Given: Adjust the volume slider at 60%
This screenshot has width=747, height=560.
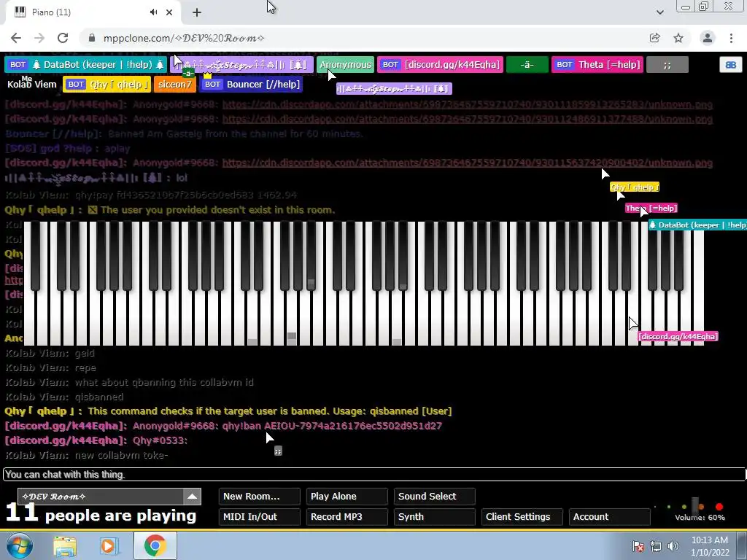Looking at the screenshot, I should pyautogui.click(x=695, y=506).
